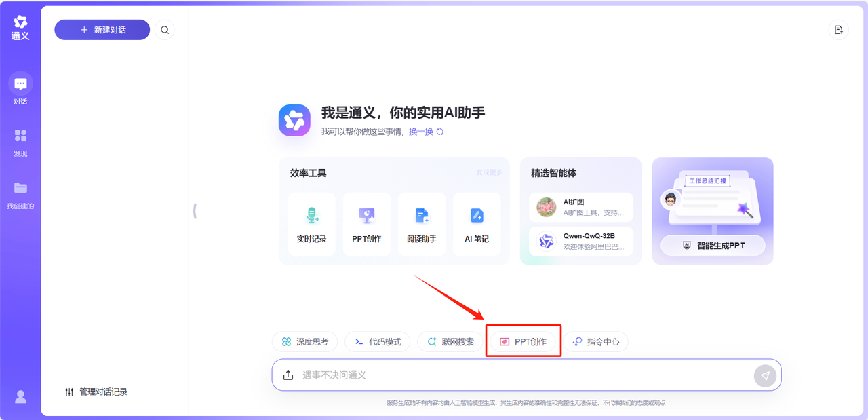Click the Tongyi logo at top left
Screen dimensions: 868x420
[20, 27]
